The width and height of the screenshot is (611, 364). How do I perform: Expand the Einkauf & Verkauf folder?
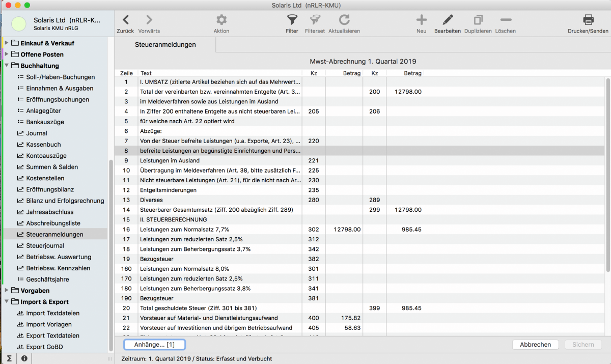tap(7, 43)
